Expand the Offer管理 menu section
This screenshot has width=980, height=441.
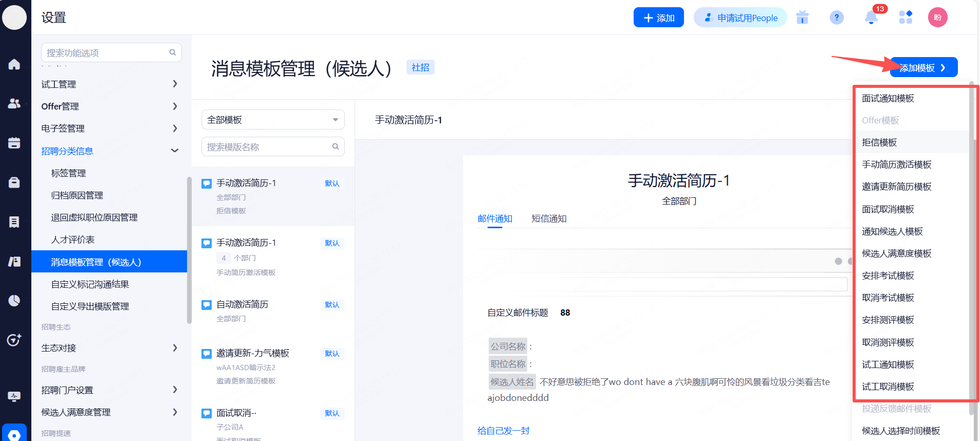coord(109,106)
